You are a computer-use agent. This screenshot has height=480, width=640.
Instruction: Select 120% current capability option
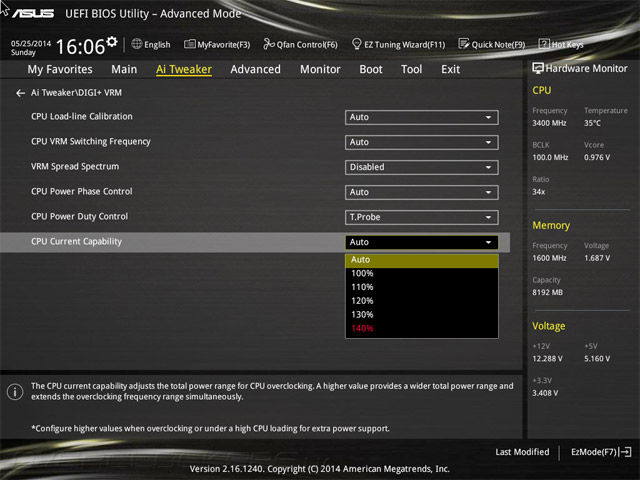pos(421,301)
